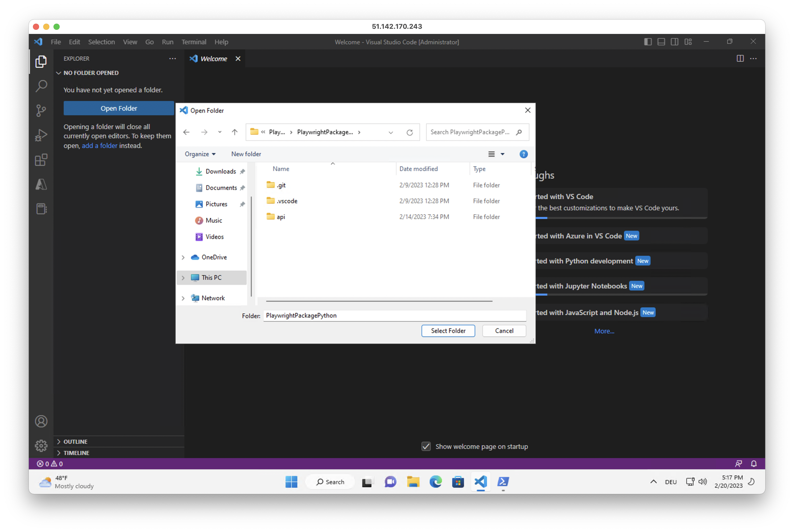Open Run and Debug view icon
The height and width of the screenshot is (532, 794).
(x=41, y=135)
